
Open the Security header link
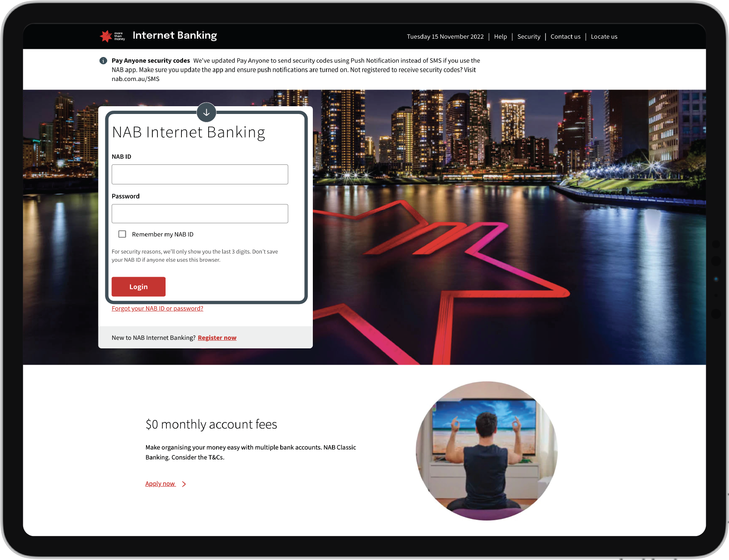528,37
